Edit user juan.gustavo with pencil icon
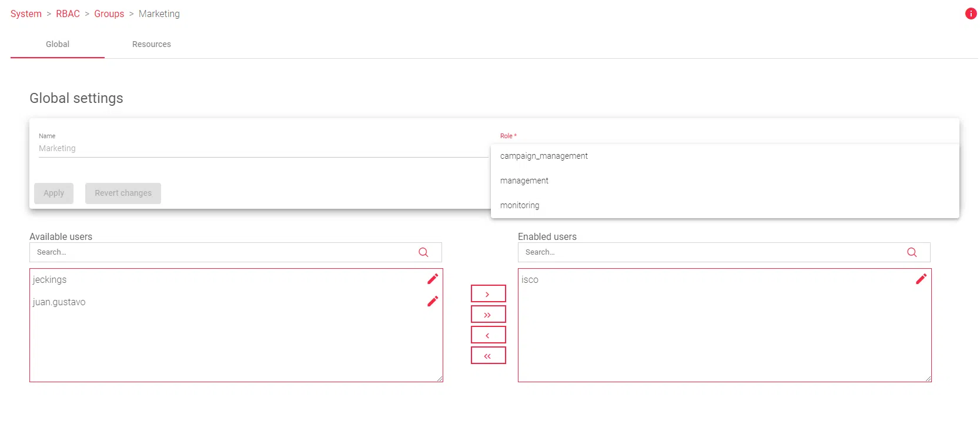This screenshot has height=444, width=980. tap(433, 301)
